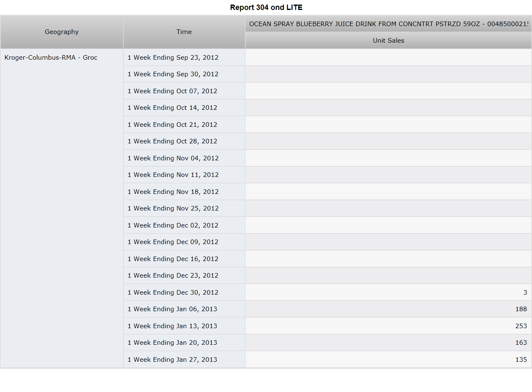Viewport: 532px width, 392px height.
Task: Click the unit sales value 163
Action: [521, 343]
